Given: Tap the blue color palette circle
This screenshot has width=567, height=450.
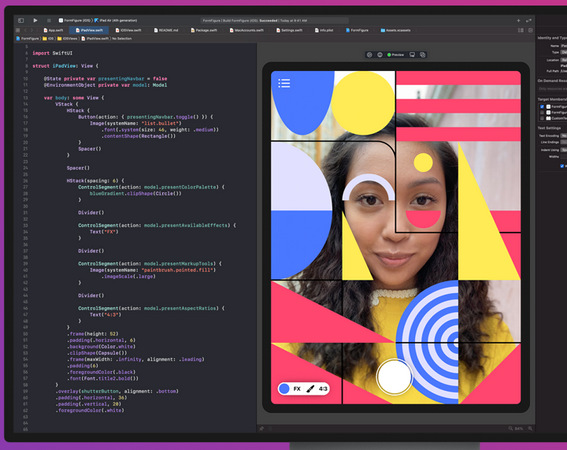Looking at the screenshot, I should click(284, 389).
